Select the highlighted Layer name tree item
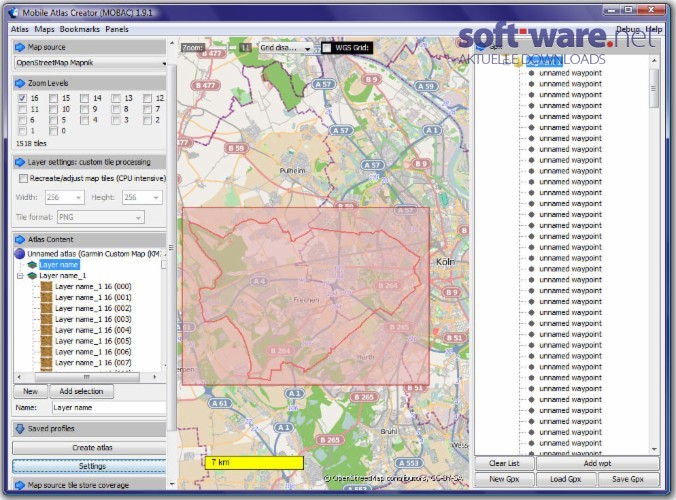The image size is (676, 500). (59, 265)
